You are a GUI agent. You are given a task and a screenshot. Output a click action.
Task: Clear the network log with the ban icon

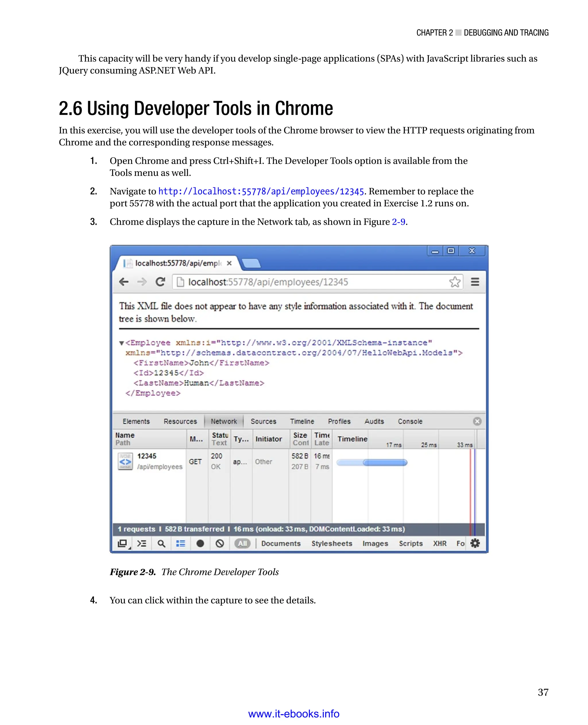220,544
